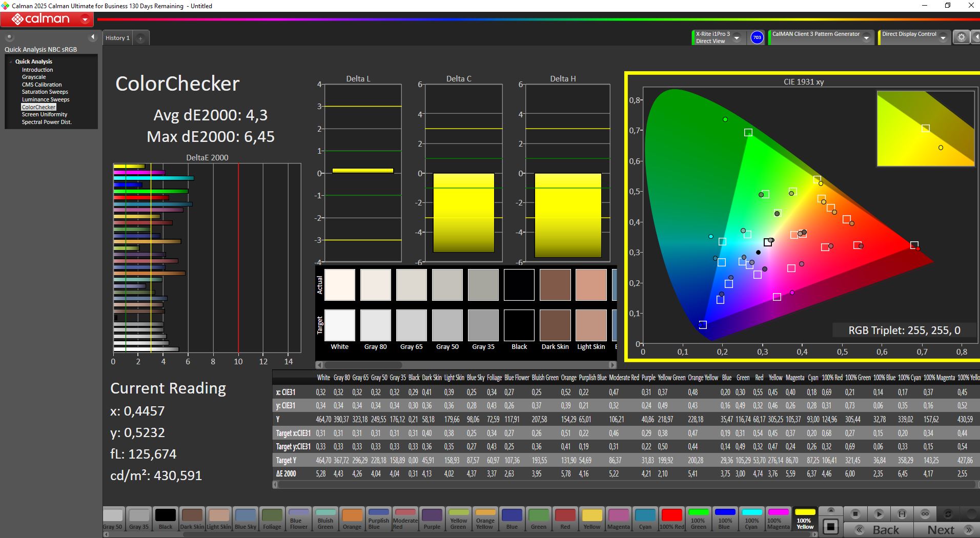This screenshot has width=980, height=538.
Task: Expand the Direct Display Control dropdown
Action: (943, 38)
